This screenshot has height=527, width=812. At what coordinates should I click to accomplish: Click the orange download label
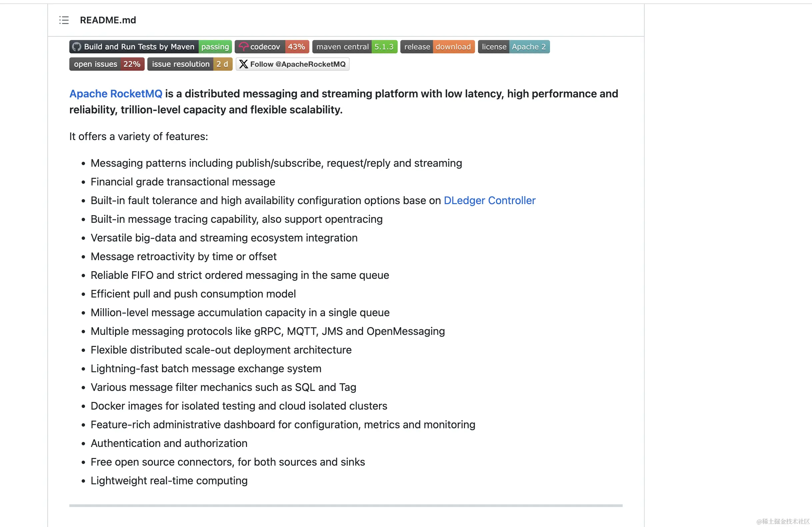(453, 47)
